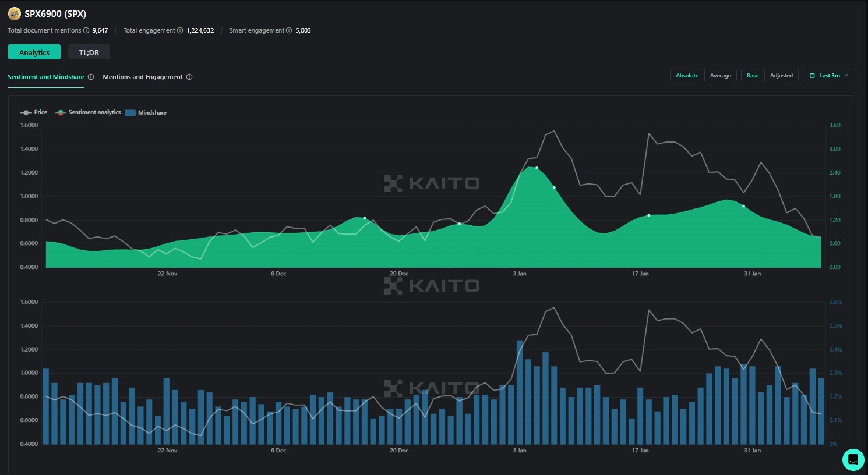Toggle Sentiment analytics series in legend
The height and width of the screenshot is (475, 868).
[x=89, y=112]
